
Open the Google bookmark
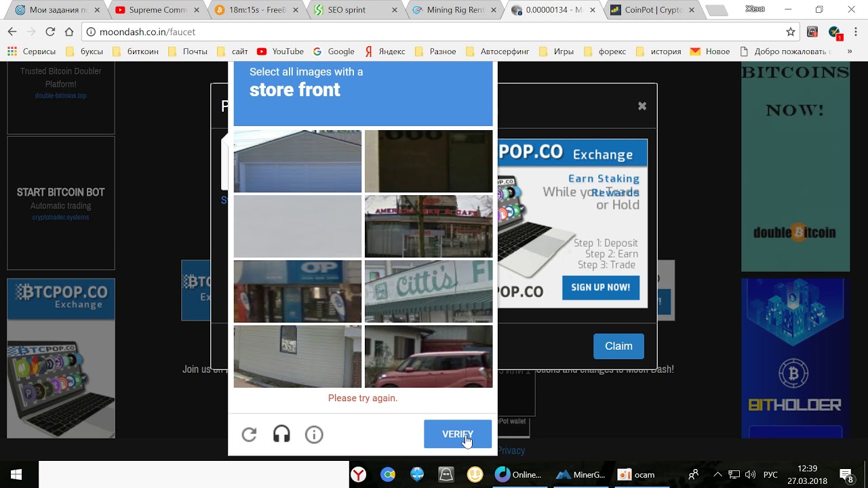334,52
